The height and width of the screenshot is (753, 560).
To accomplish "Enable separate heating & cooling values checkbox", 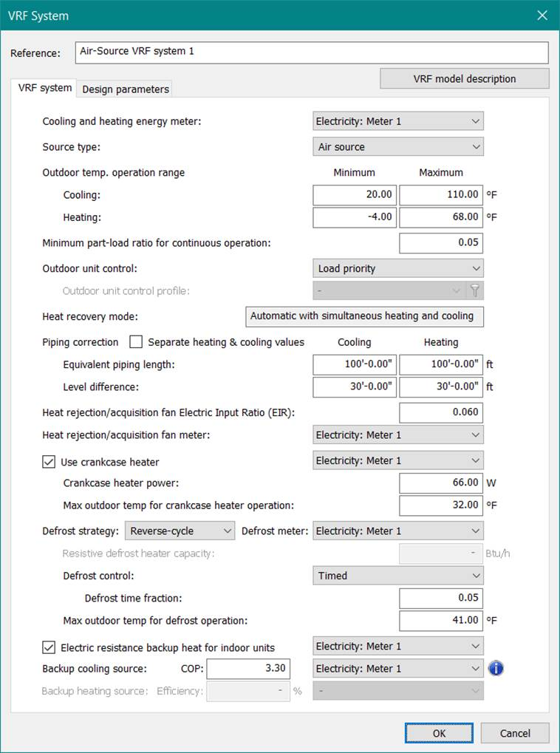I will pos(136,342).
